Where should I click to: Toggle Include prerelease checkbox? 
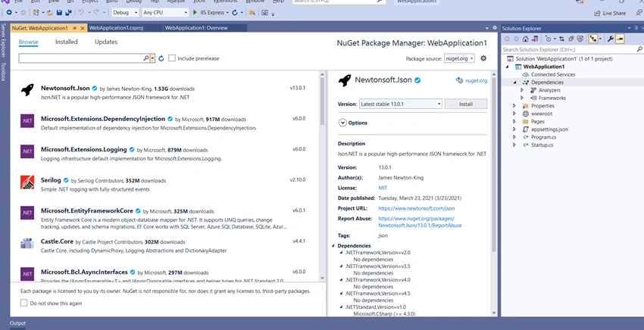tap(172, 58)
